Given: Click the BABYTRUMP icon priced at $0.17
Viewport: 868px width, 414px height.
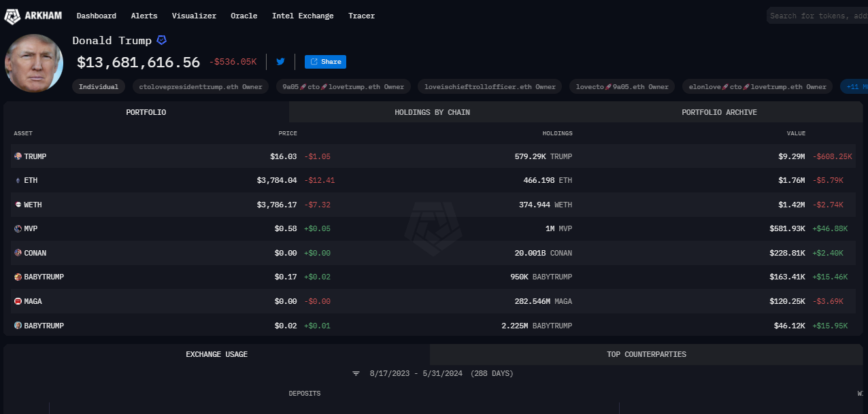Looking at the screenshot, I should pyautogui.click(x=18, y=277).
